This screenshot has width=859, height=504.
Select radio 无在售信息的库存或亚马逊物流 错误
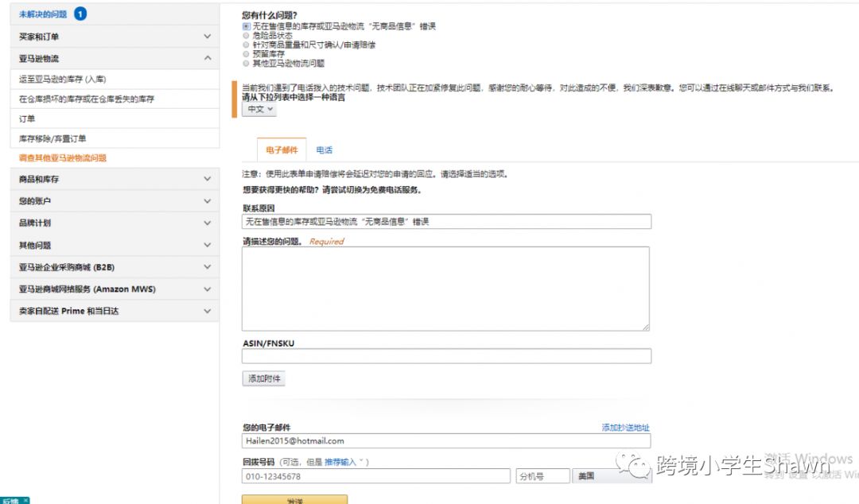tap(246, 26)
